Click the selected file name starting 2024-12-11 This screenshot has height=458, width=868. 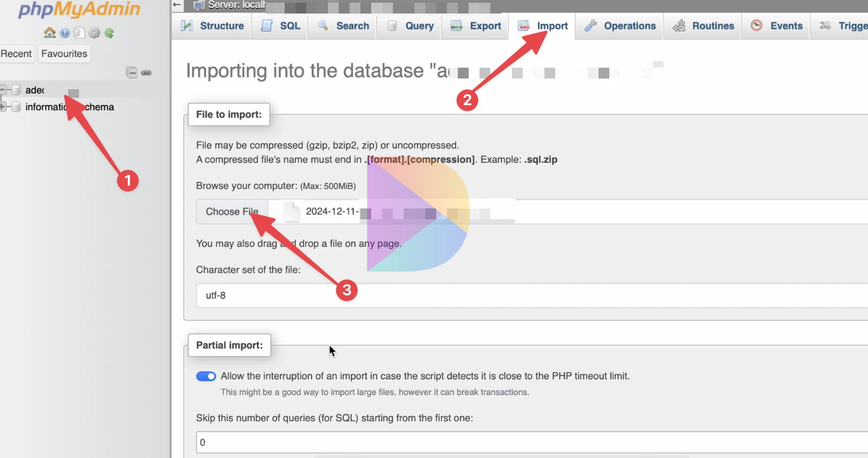coord(332,212)
